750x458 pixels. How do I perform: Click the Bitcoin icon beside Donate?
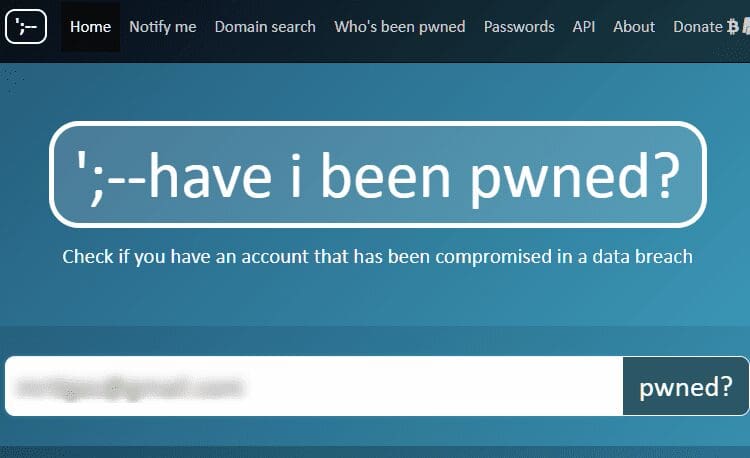733,27
